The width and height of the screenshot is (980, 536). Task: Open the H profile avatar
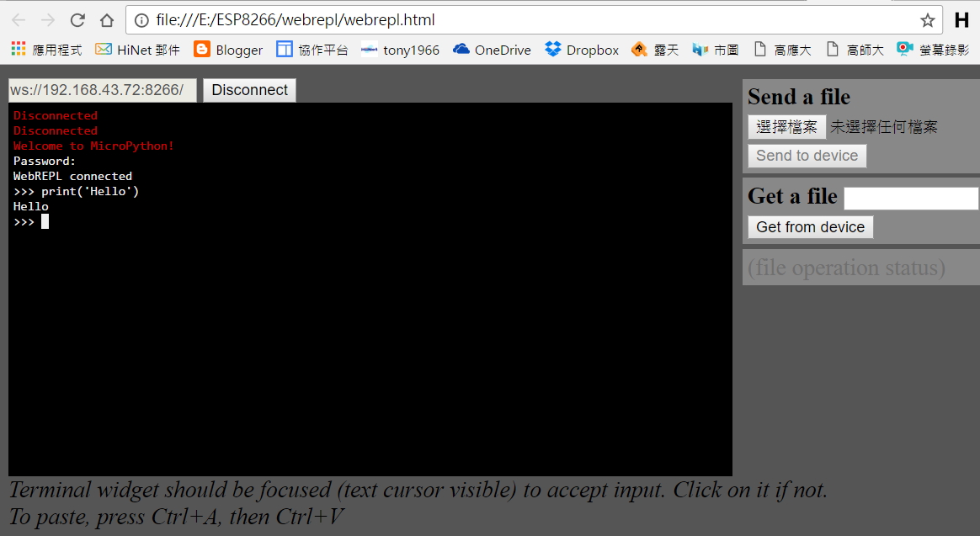[961, 19]
